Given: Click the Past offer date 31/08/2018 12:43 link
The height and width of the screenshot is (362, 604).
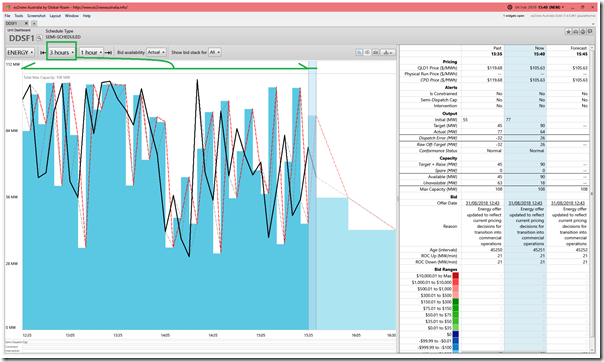Looking at the screenshot, I should point(483,203).
